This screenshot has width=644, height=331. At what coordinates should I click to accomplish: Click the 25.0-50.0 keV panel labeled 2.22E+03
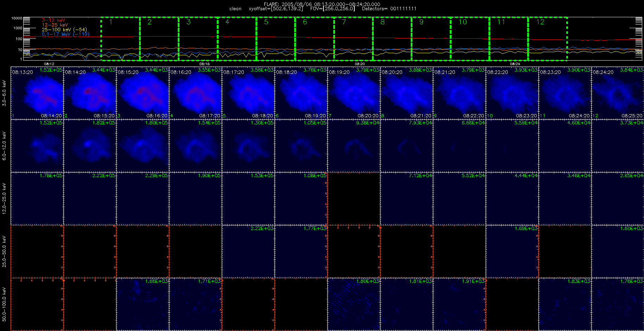pos(248,251)
